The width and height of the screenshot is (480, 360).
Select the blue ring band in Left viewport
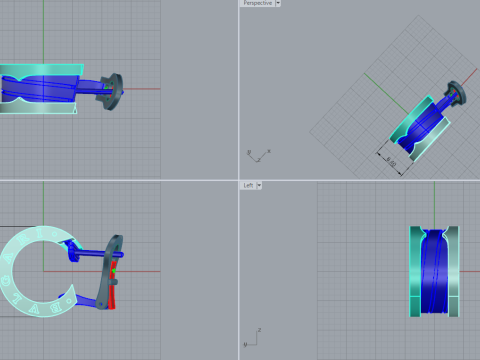point(435,271)
